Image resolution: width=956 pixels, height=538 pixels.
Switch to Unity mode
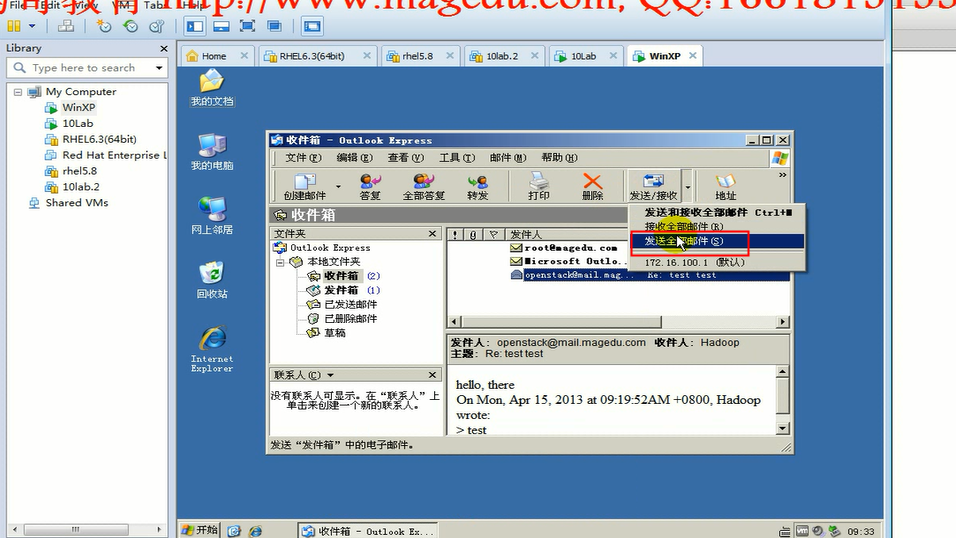click(x=274, y=26)
